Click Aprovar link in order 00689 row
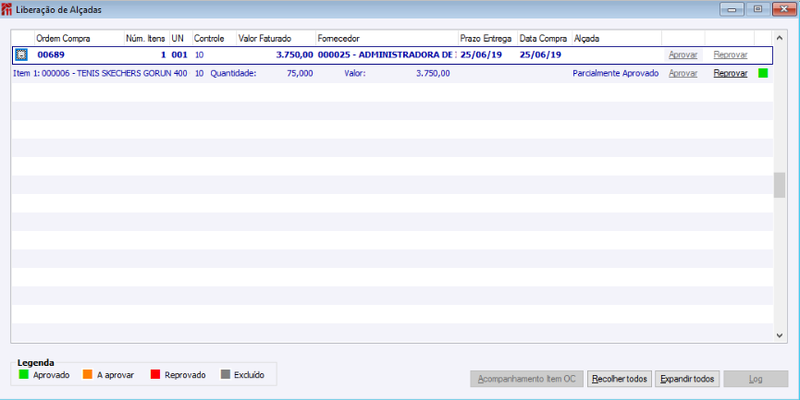 click(x=683, y=55)
